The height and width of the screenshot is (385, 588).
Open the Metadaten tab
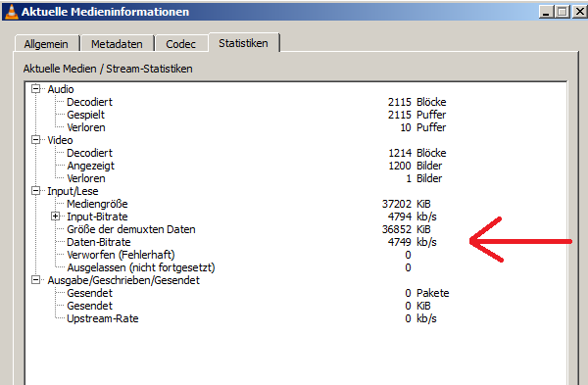coord(117,44)
